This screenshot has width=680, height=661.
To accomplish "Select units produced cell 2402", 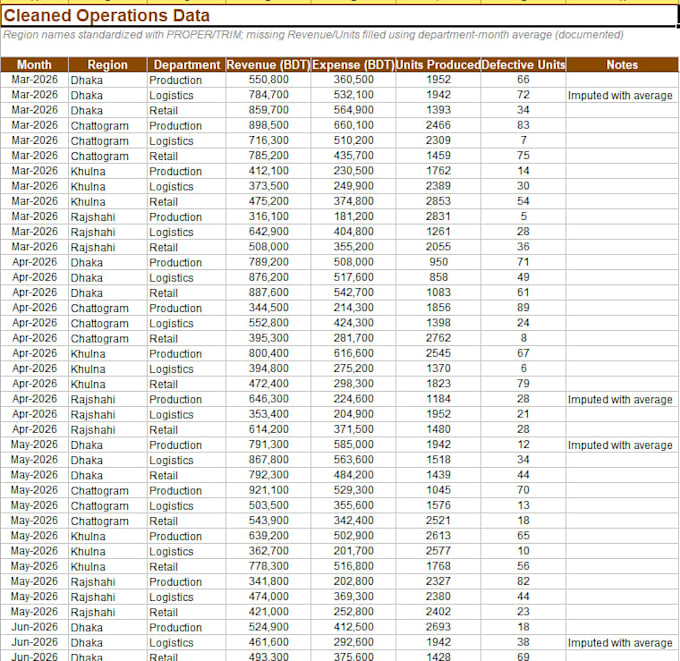I will (438, 612).
